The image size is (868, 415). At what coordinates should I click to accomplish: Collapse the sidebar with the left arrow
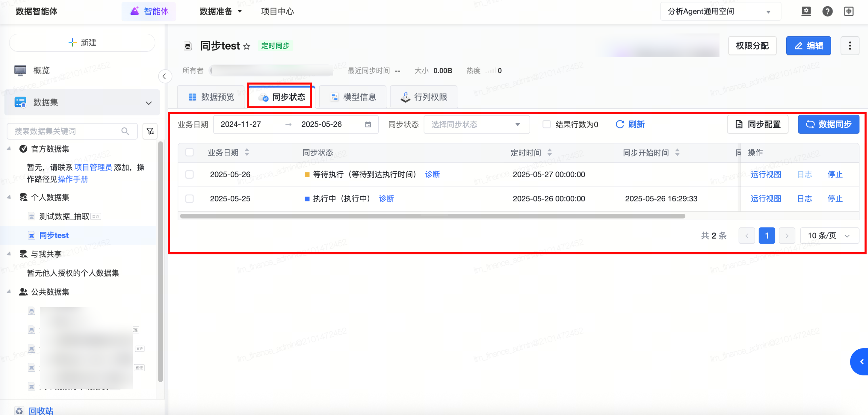click(x=165, y=76)
